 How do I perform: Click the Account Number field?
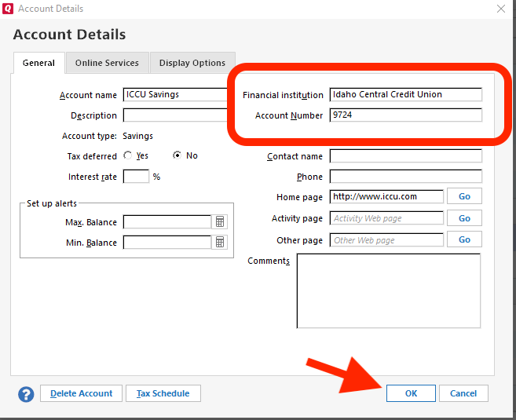pos(406,115)
